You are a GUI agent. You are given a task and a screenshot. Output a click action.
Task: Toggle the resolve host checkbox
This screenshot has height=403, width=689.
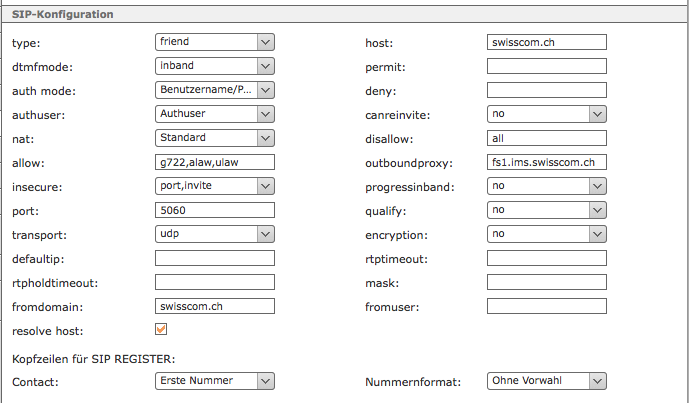click(x=162, y=329)
